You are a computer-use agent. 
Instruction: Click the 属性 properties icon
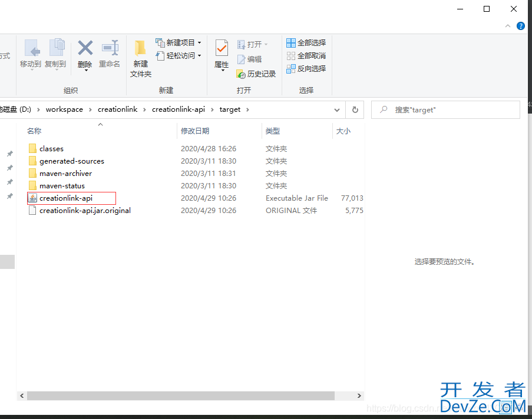tap(222, 48)
